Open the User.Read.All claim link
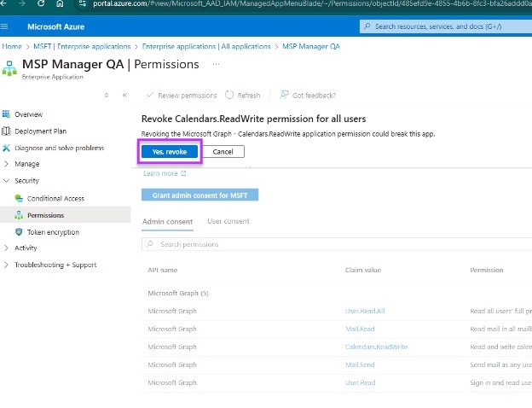 point(365,311)
